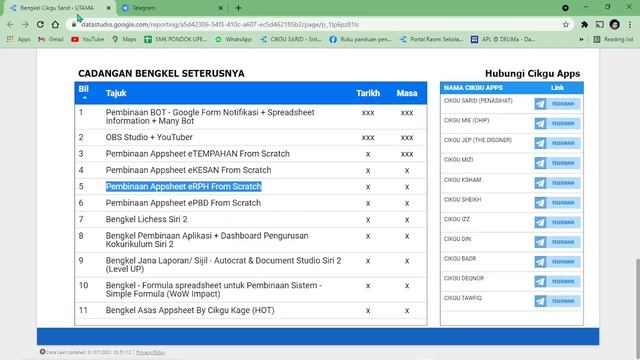Open the browser home page

click(55, 24)
